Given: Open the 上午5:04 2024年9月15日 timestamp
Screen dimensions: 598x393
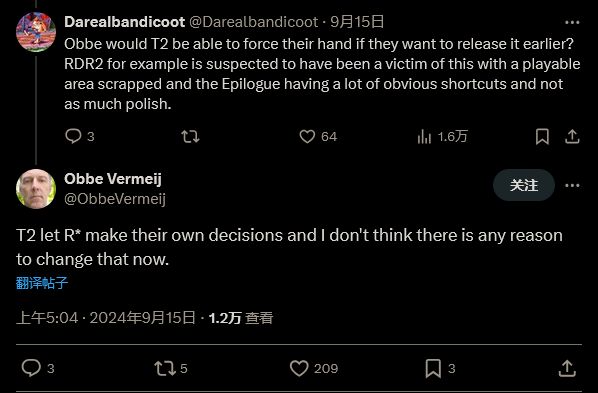Looking at the screenshot, I should pyautogui.click(x=106, y=318).
